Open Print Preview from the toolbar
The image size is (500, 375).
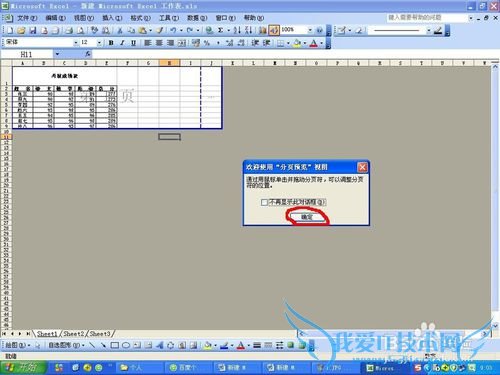click(80, 31)
